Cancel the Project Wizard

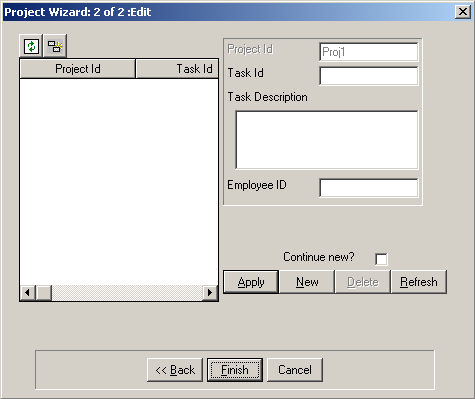click(295, 370)
